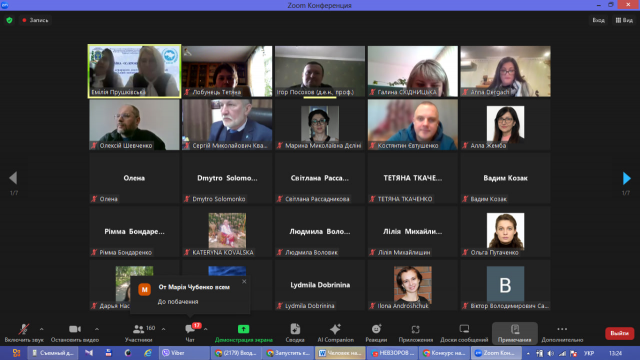Select Dmytro Solomonko participant tile

click(227, 178)
